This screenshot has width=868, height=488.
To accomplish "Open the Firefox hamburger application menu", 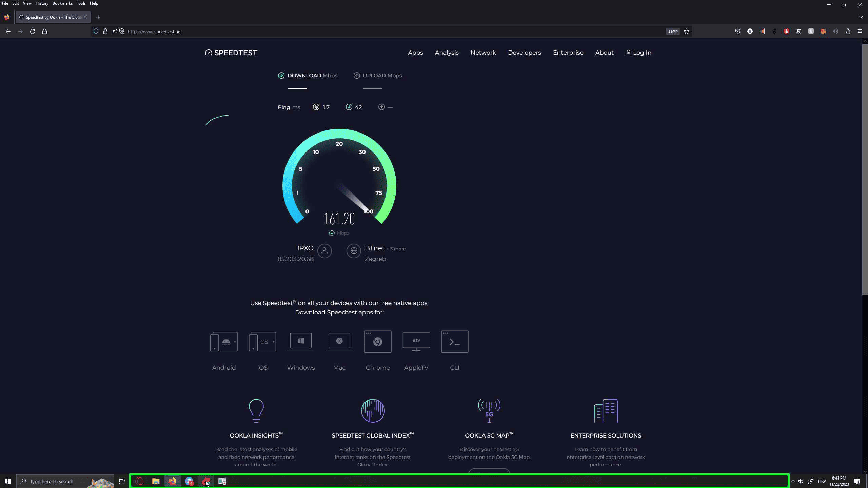I will pyautogui.click(x=860, y=32).
